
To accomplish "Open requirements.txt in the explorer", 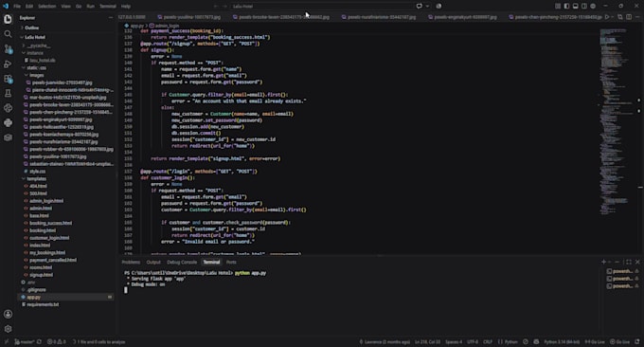I will (43, 304).
